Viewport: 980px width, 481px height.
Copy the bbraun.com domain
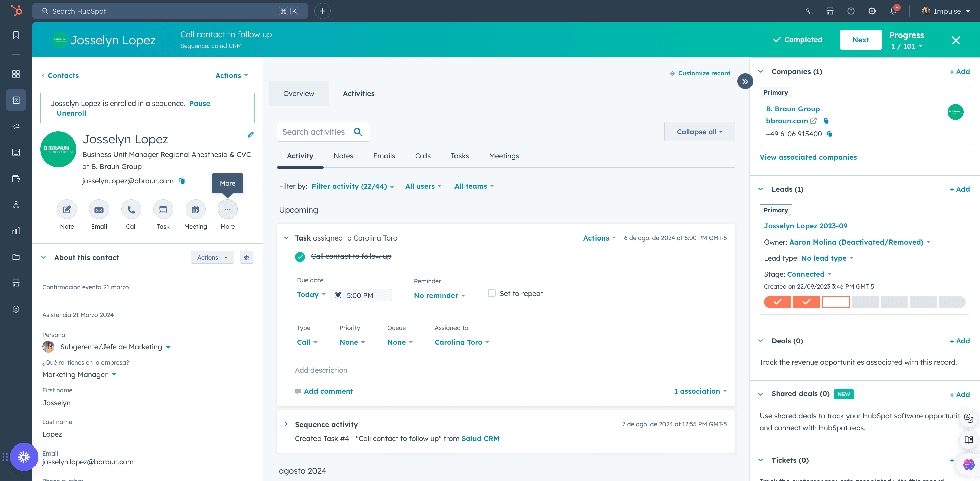click(826, 121)
